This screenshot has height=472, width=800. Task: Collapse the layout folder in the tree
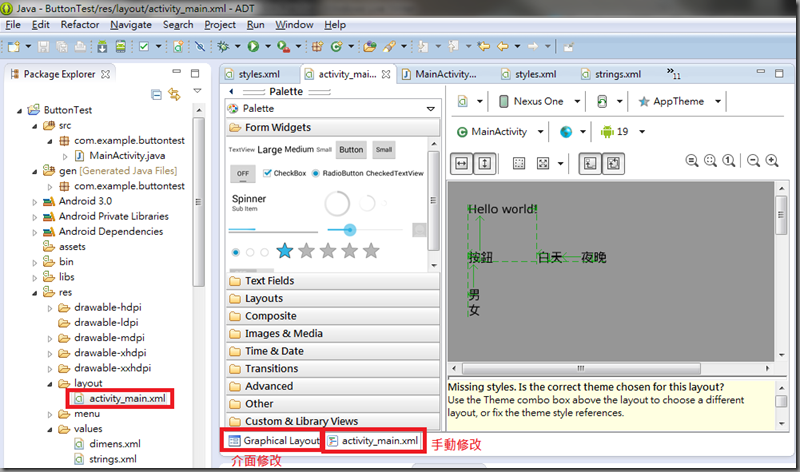(49, 384)
